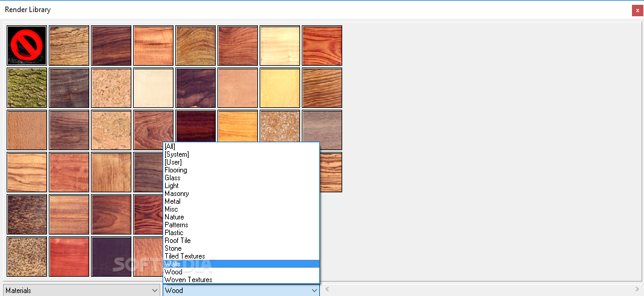Choose Stone from the category list
644x296 pixels.
[241, 248]
